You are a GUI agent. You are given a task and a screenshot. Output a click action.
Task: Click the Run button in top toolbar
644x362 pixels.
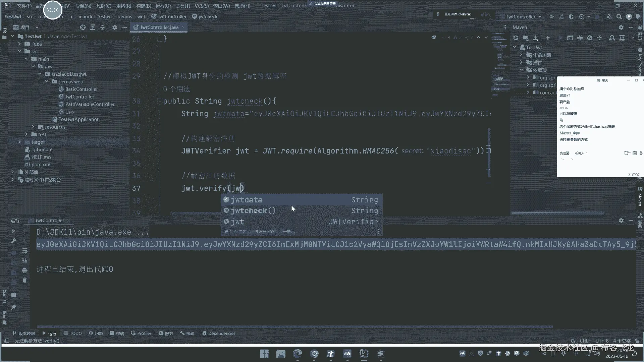pos(552,17)
